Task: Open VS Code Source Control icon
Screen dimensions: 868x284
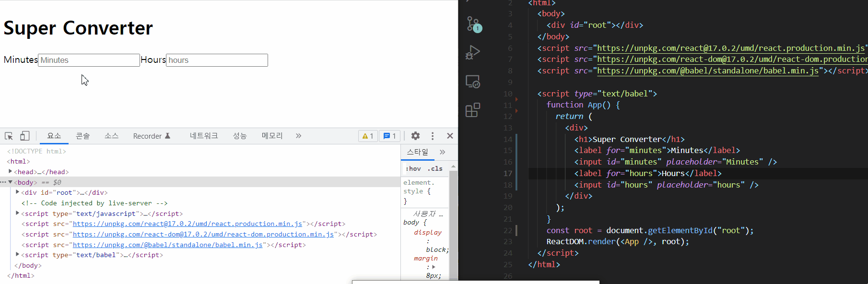Action: 474,24
